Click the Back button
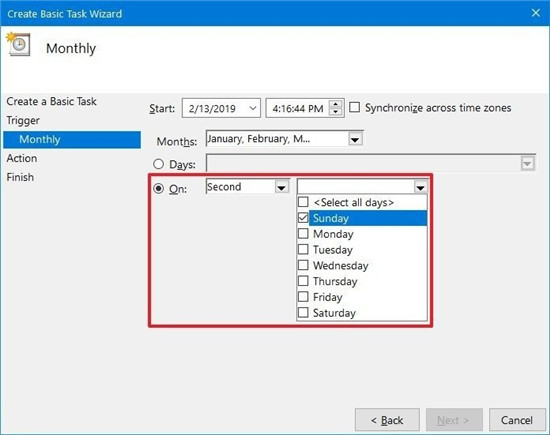550x435 pixels. [x=387, y=420]
